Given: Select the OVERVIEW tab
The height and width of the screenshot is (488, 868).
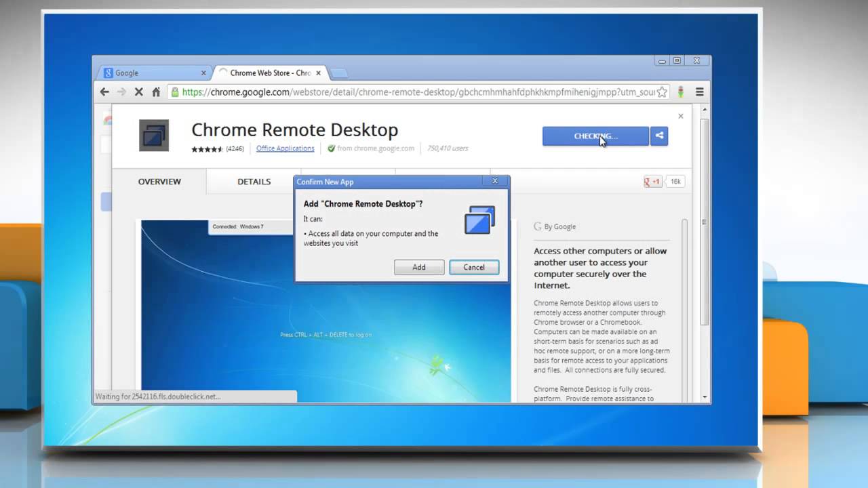Looking at the screenshot, I should (160, 182).
